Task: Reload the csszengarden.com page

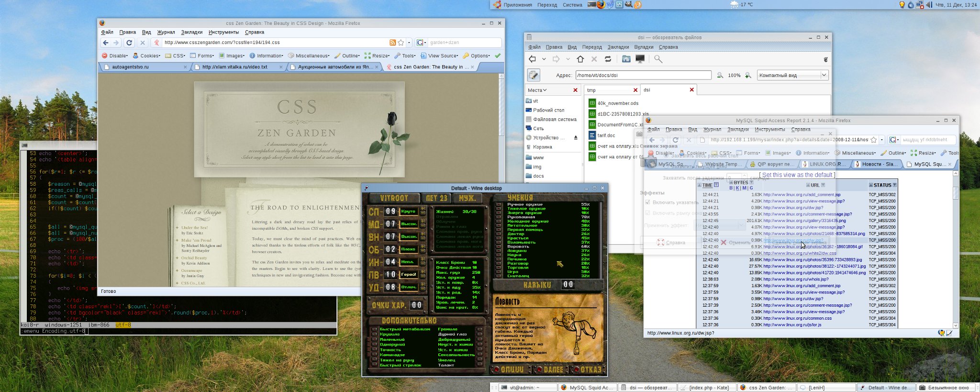Action: click(129, 43)
